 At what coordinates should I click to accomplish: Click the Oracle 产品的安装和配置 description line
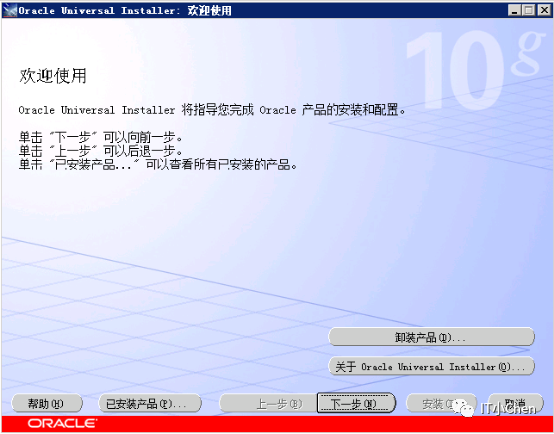(x=212, y=110)
